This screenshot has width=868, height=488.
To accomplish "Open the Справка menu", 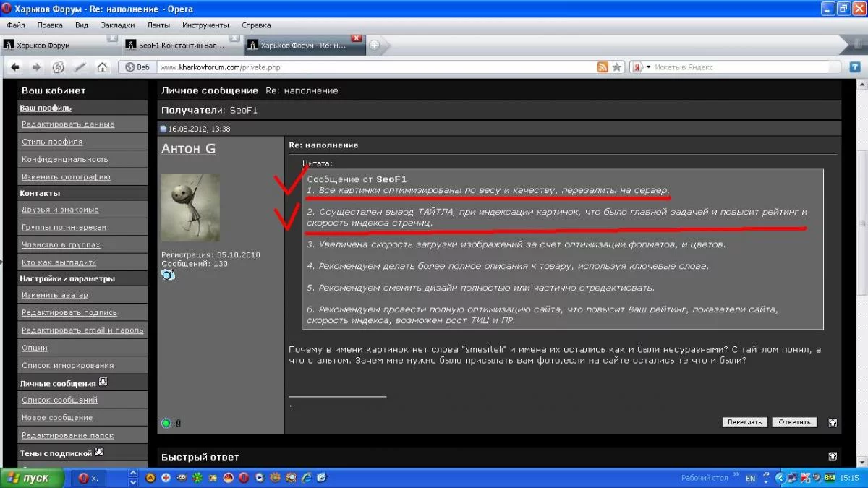I will tap(256, 25).
